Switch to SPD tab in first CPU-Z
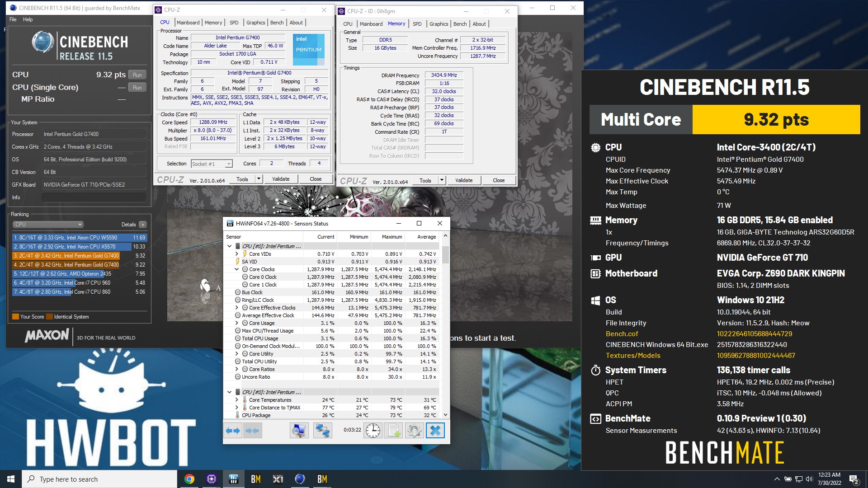The height and width of the screenshot is (488, 868). click(234, 23)
